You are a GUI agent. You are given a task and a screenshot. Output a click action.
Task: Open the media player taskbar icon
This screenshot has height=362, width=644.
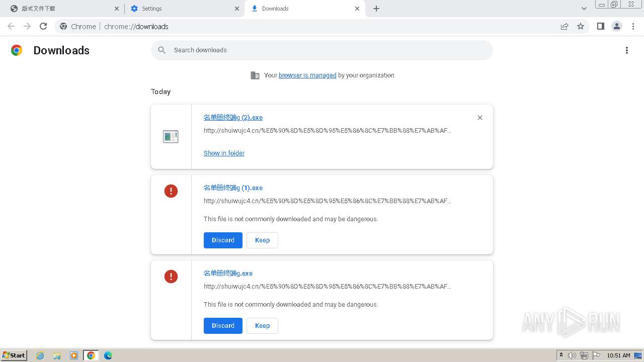[x=74, y=355]
